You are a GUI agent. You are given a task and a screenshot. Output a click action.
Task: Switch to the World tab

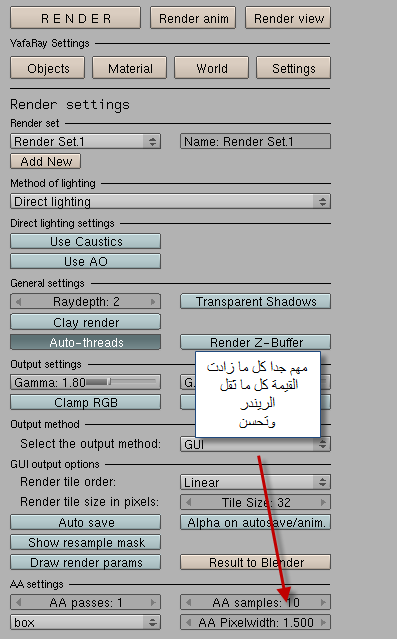(212, 68)
